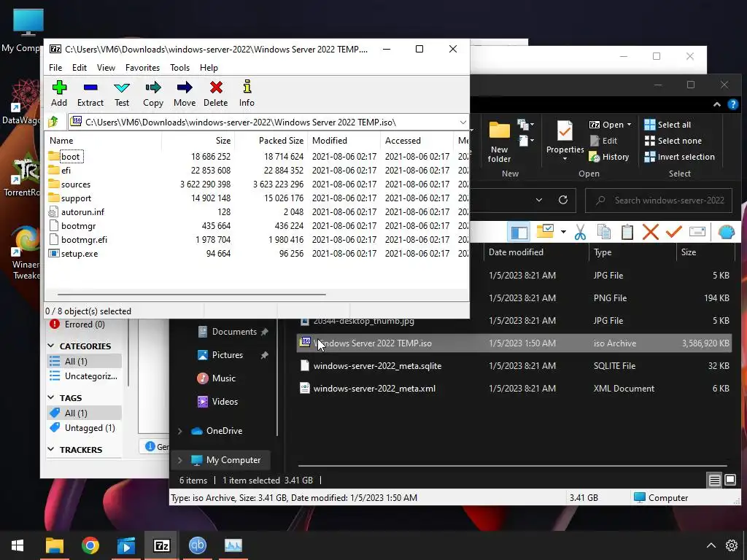Click Invert selection in Explorer ribbon
This screenshot has height=560, width=747.
pos(679,157)
